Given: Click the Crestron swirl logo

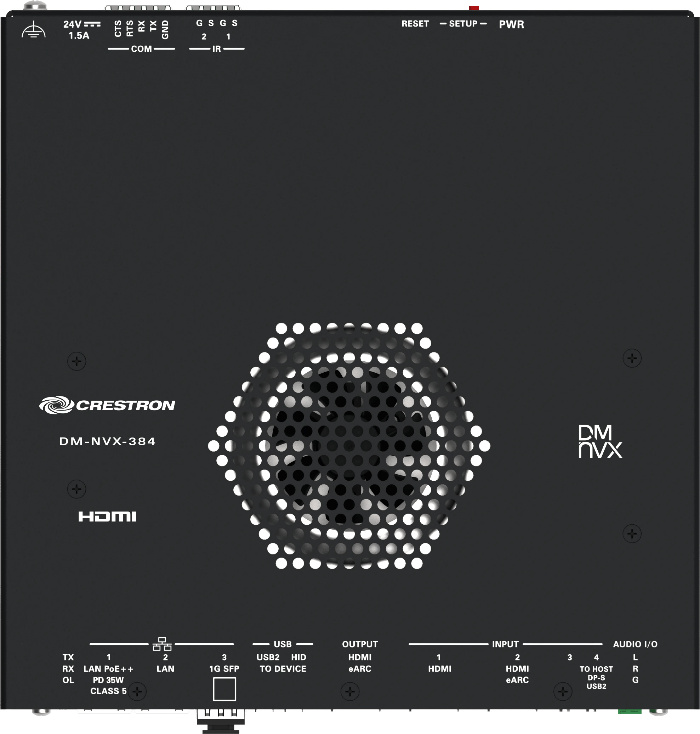Looking at the screenshot, I should pos(56,405).
